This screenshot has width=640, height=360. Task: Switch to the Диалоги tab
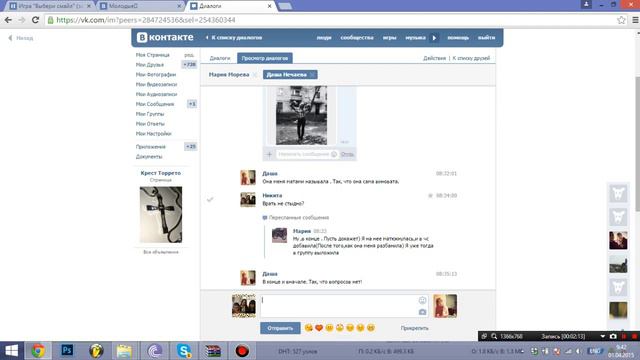point(220,58)
